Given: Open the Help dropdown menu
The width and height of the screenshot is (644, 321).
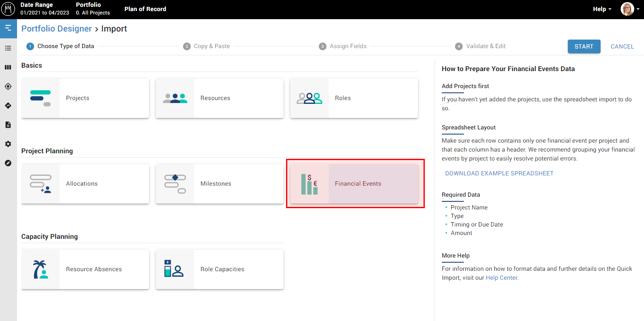Looking at the screenshot, I should (x=602, y=9).
